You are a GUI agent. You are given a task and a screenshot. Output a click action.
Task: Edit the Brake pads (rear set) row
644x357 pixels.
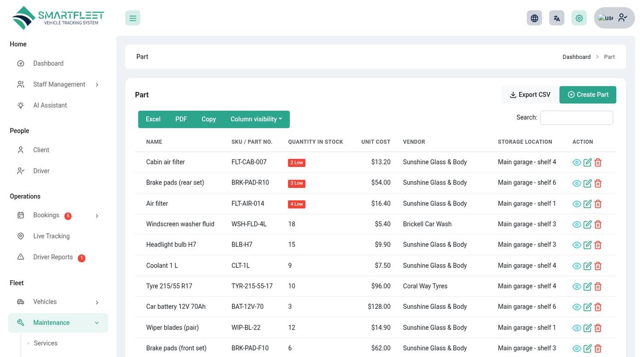(587, 183)
